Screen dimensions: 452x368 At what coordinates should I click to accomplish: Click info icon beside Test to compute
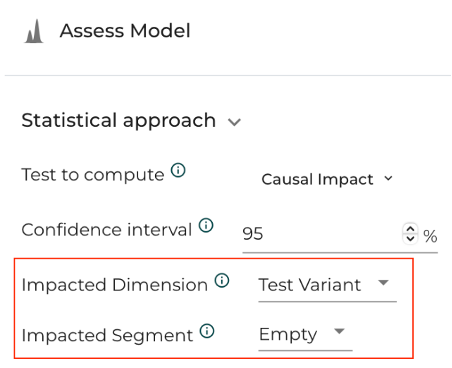click(178, 170)
